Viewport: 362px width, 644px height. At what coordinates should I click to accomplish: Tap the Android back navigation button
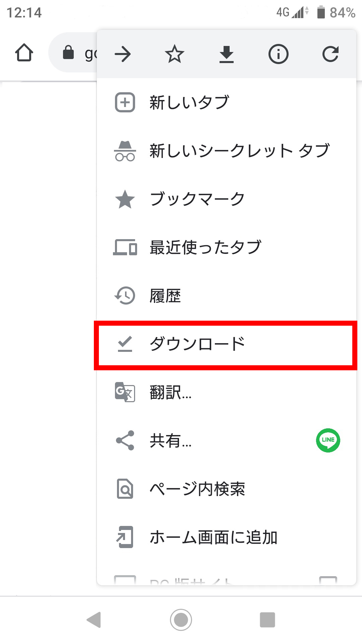94,620
